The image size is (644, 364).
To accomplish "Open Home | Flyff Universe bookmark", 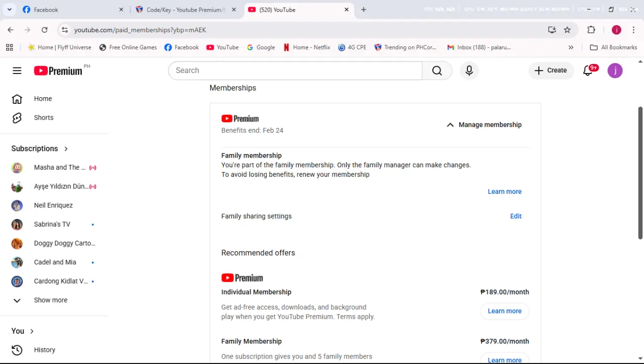I will point(59,47).
